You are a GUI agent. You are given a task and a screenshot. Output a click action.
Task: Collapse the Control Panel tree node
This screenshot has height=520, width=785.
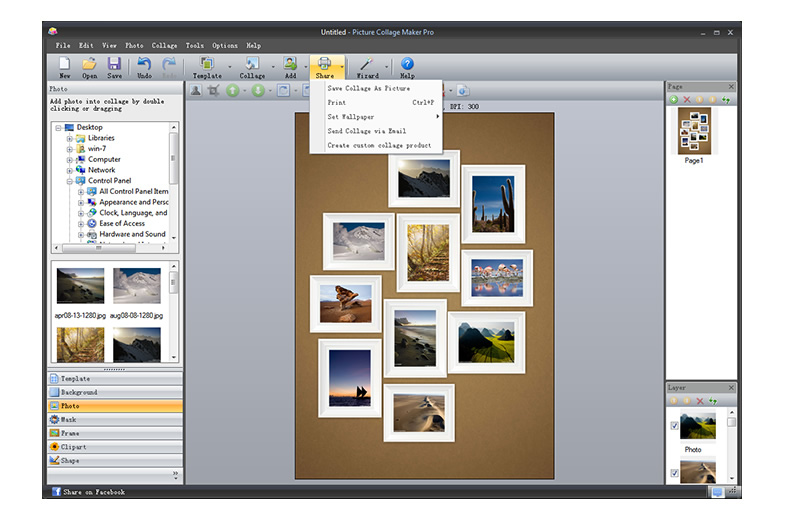click(x=70, y=181)
